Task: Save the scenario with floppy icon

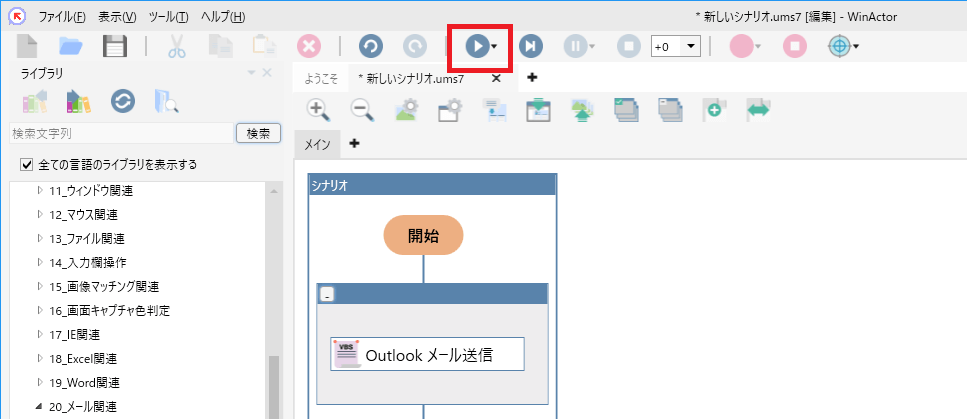Action: [115, 46]
